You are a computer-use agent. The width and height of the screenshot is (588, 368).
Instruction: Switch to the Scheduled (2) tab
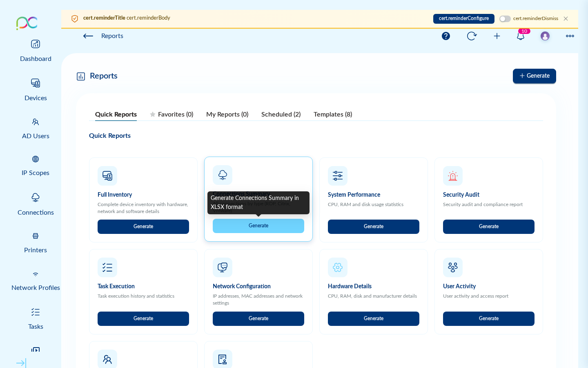pos(281,114)
